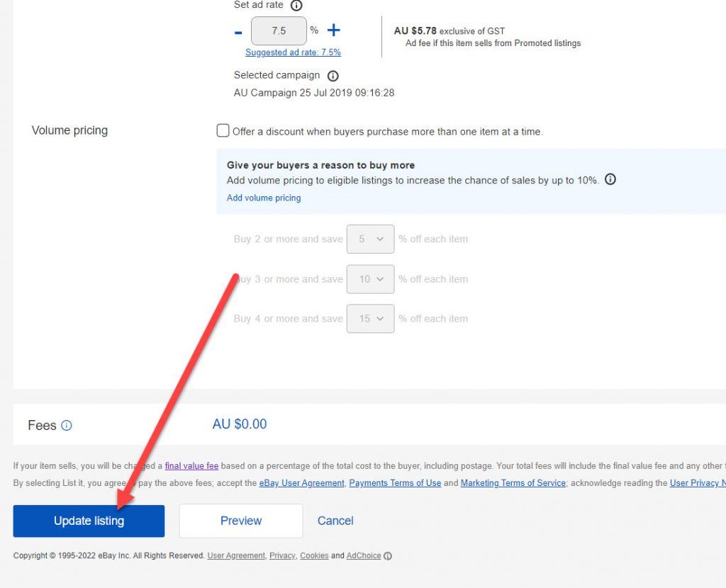The width and height of the screenshot is (726, 588).
Task: View Fees details via its info icon
Action: [x=67, y=426]
